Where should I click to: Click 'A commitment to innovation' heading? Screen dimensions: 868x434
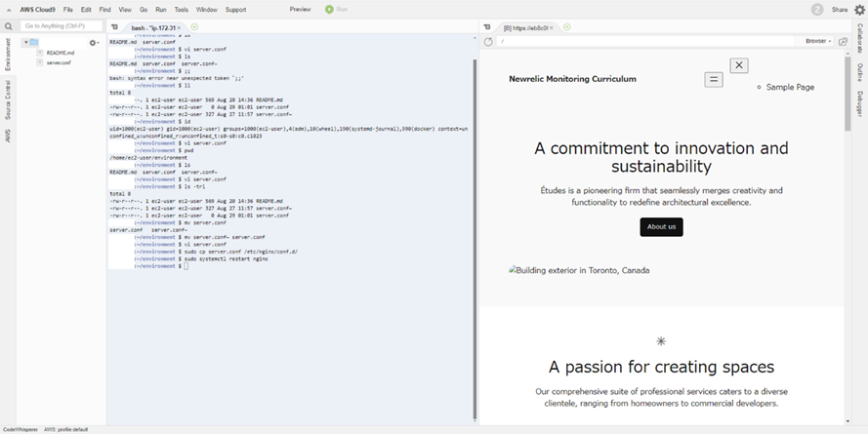coord(662,157)
